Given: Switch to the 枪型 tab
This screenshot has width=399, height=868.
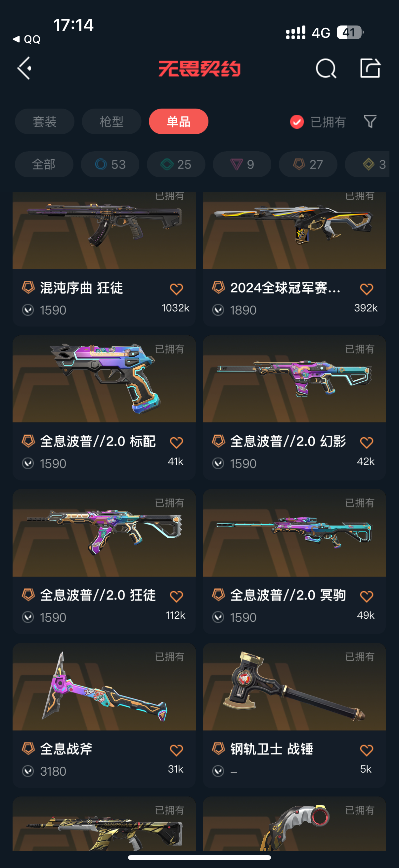Looking at the screenshot, I should (x=111, y=121).
